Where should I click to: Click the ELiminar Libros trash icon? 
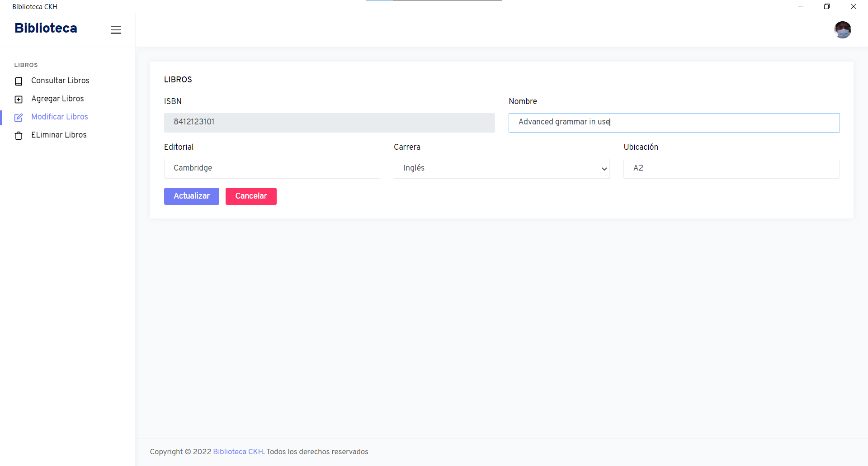point(19,135)
